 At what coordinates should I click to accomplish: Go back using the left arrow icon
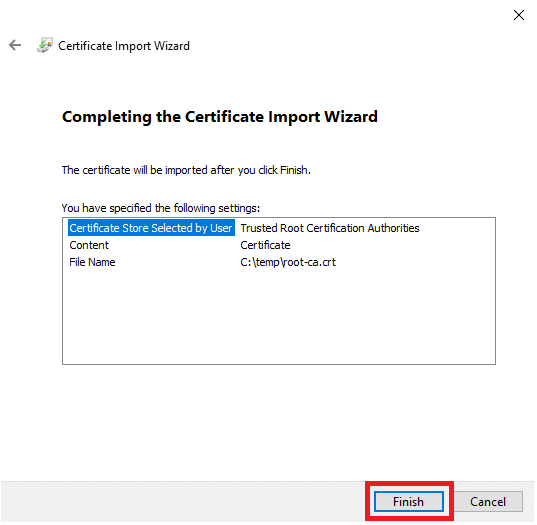15,45
